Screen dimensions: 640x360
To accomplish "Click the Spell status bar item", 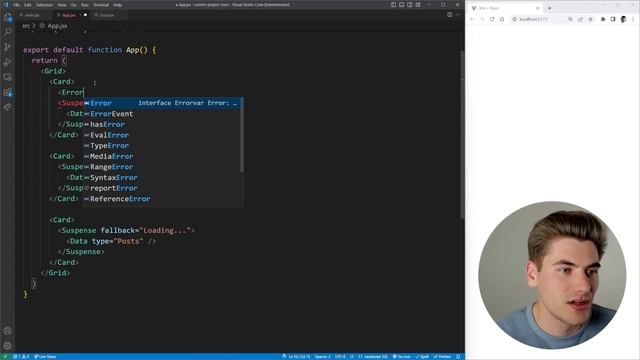I will point(422,356).
